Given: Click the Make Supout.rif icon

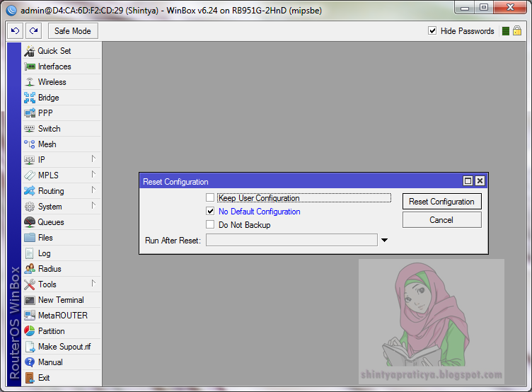Looking at the screenshot, I should pyautogui.click(x=30, y=347).
